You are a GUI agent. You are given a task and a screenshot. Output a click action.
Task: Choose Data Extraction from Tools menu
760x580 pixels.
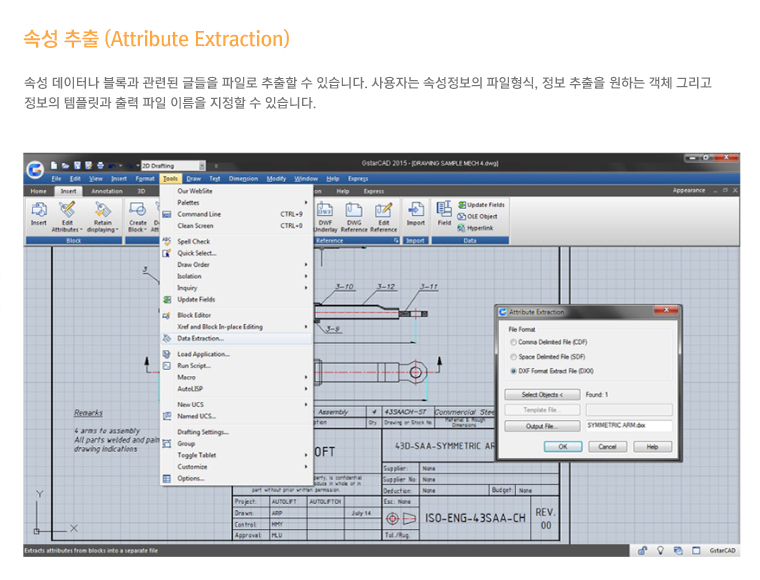coord(201,338)
